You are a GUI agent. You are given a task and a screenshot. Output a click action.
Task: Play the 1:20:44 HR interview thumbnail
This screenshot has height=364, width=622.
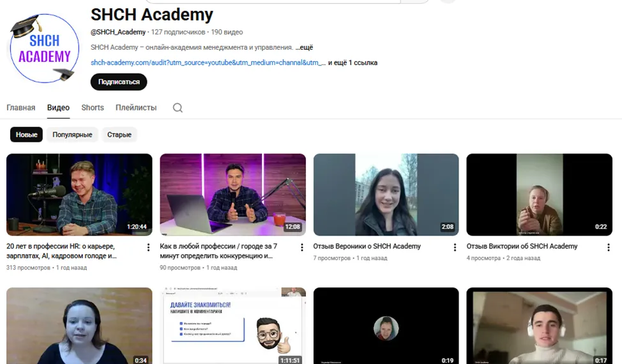(x=79, y=195)
